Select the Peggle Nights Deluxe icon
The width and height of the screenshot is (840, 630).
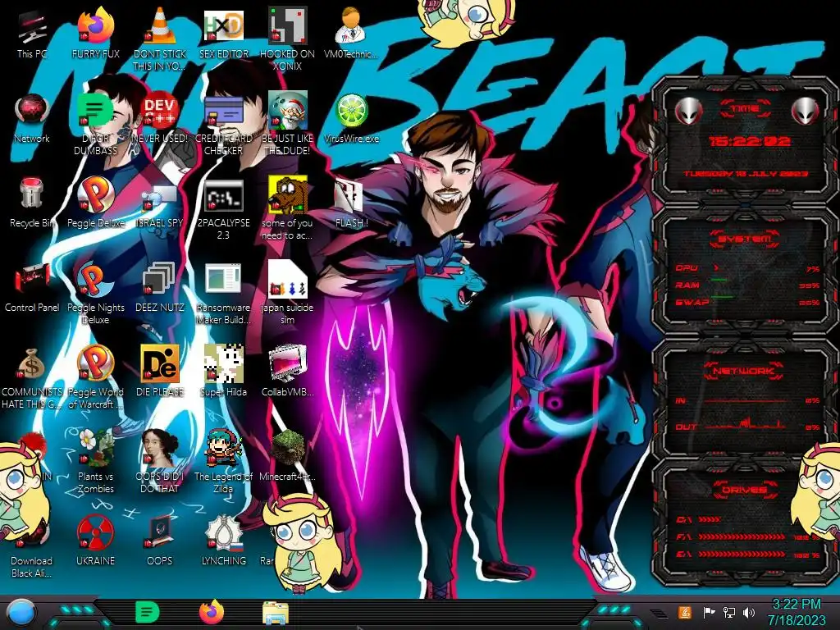click(95, 281)
